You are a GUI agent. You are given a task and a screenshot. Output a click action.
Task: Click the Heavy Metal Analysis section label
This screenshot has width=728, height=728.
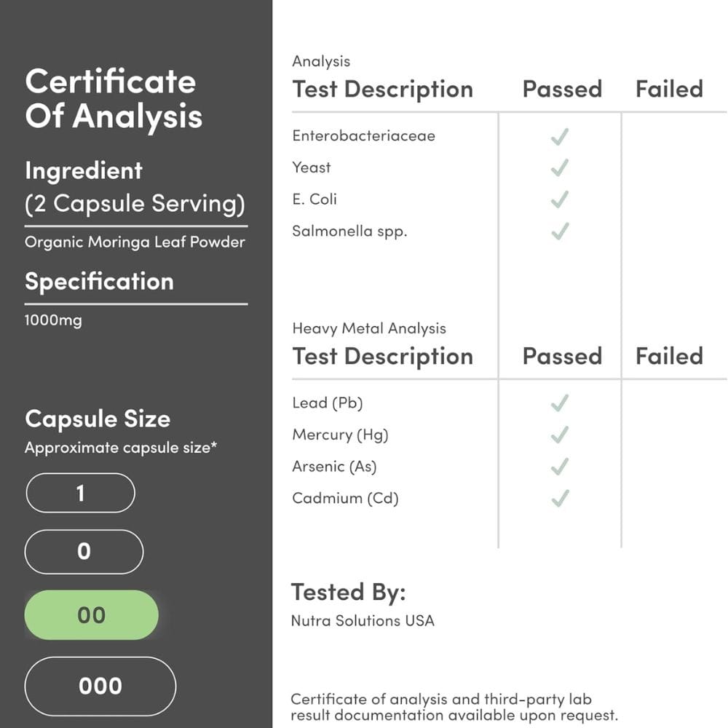click(x=369, y=328)
